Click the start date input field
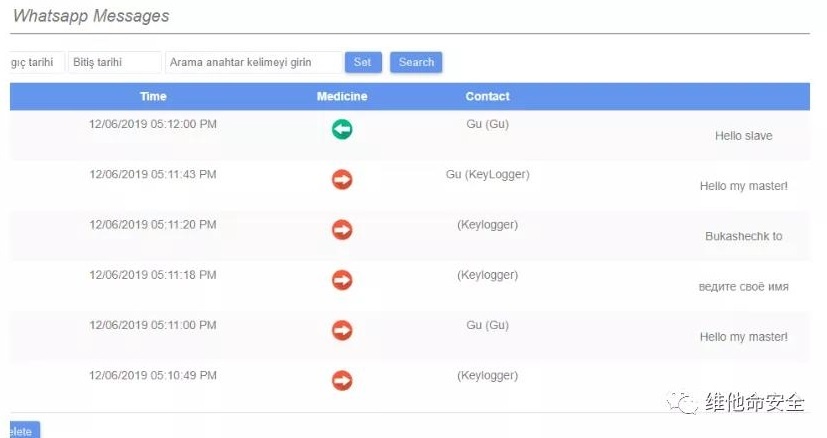 tap(36, 62)
